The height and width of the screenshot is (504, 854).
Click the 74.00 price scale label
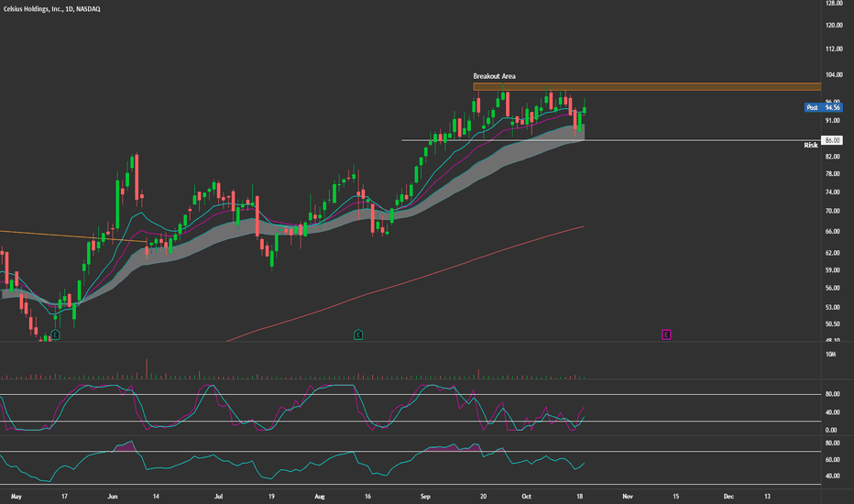[x=832, y=192]
